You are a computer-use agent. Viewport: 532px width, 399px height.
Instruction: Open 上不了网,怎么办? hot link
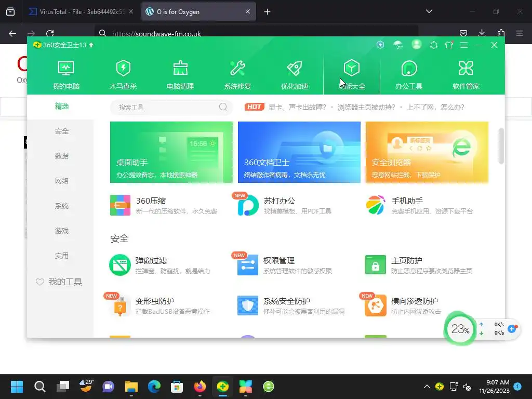coord(436,107)
